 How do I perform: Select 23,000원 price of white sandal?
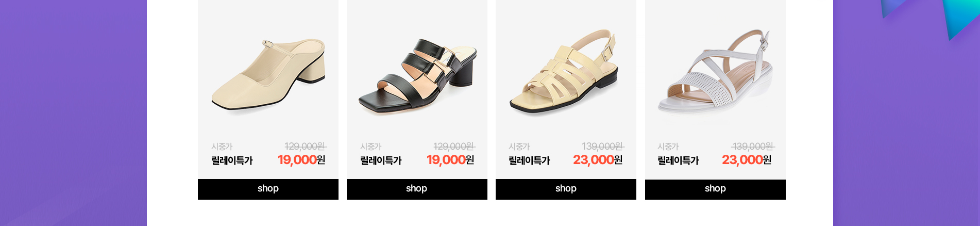click(x=747, y=160)
